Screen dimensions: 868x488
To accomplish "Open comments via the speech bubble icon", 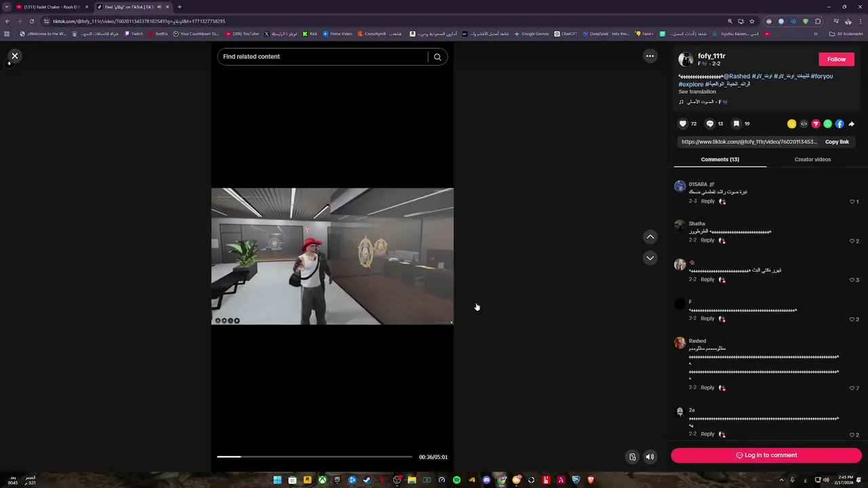I will [x=710, y=124].
